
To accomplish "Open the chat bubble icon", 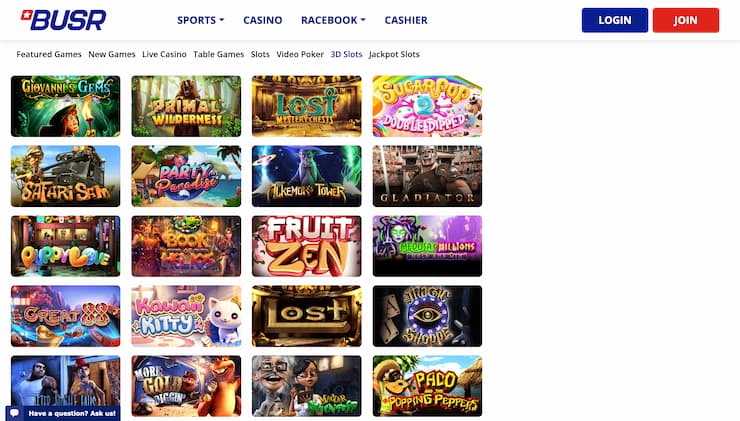I will (15, 413).
